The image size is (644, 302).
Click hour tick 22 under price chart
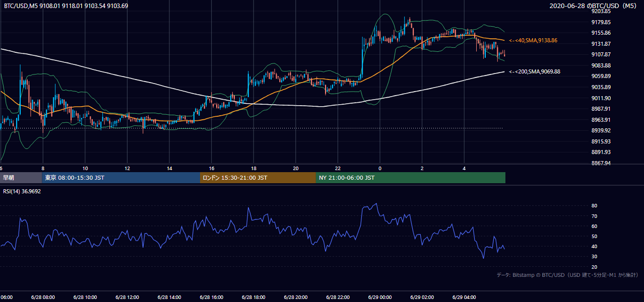click(338, 168)
